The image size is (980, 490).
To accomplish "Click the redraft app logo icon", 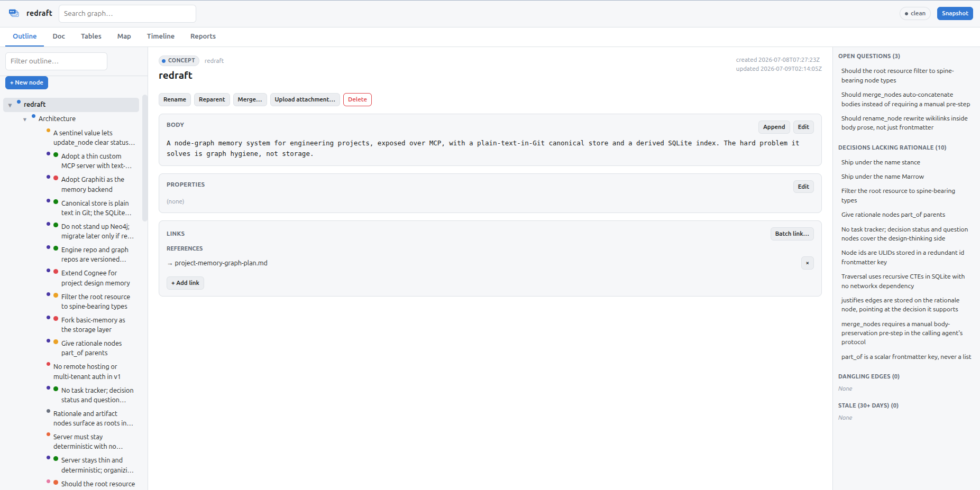I will click(x=14, y=13).
